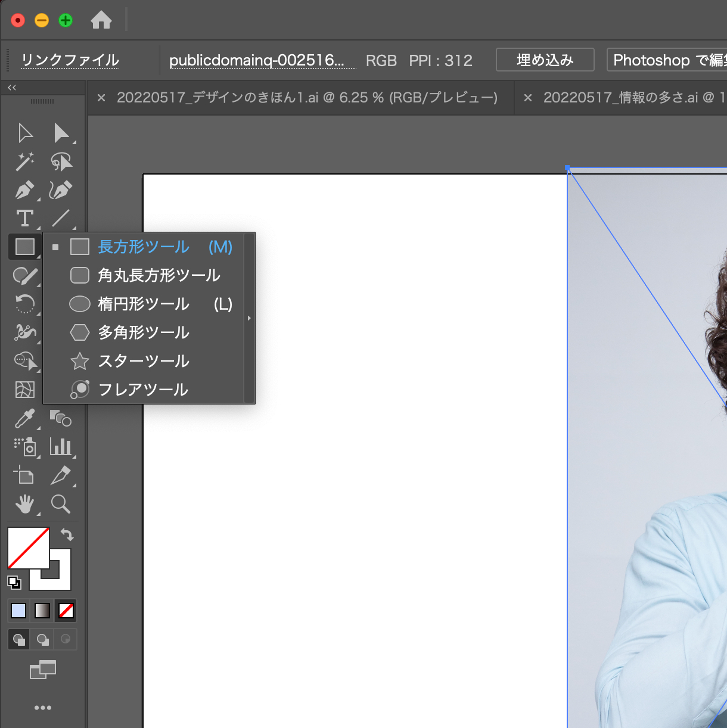Swap fill and stroke colors
The height and width of the screenshot is (728, 727).
67,534
